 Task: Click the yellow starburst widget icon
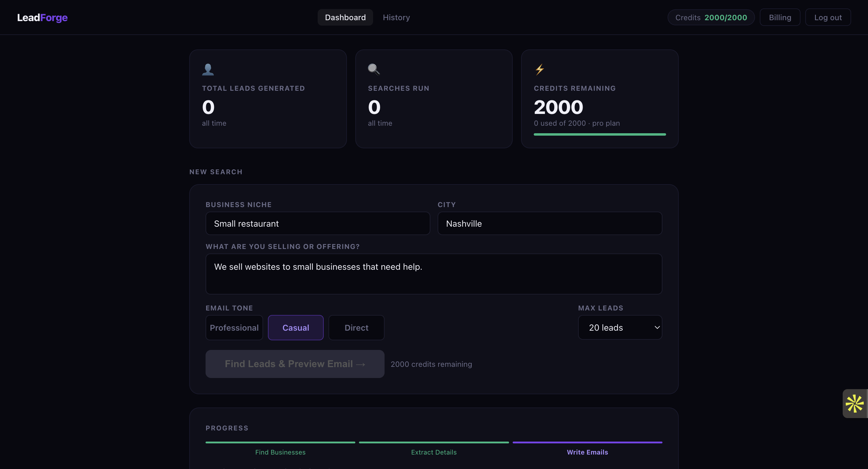854,403
